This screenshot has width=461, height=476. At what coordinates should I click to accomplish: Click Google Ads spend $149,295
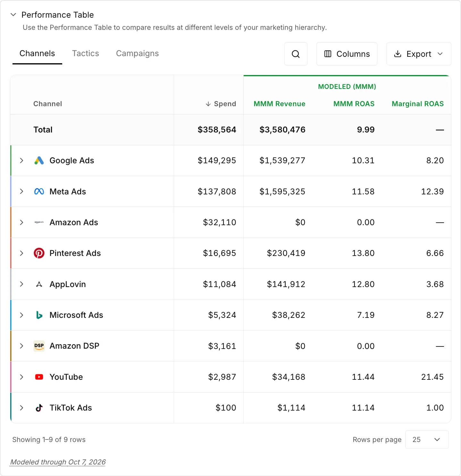[217, 160]
